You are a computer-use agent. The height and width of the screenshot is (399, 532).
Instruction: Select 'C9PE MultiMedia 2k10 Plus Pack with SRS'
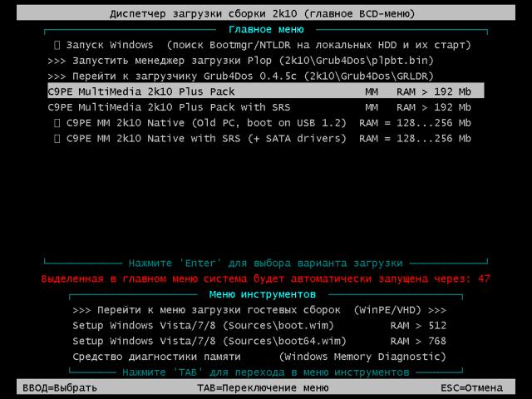coord(266,107)
